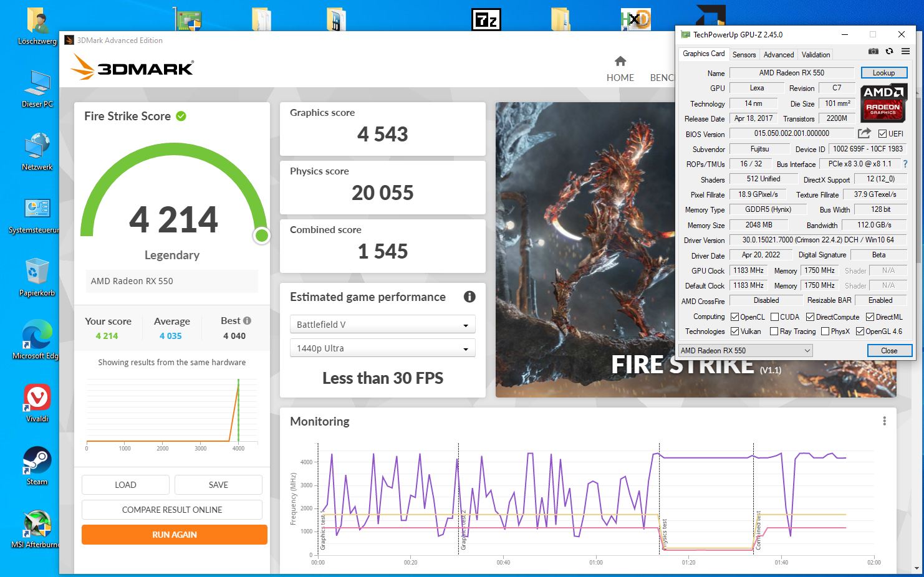Open the Netzwerk desktop icon
The height and width of the screenshot is (577, 924).
[x=37, y=151]
